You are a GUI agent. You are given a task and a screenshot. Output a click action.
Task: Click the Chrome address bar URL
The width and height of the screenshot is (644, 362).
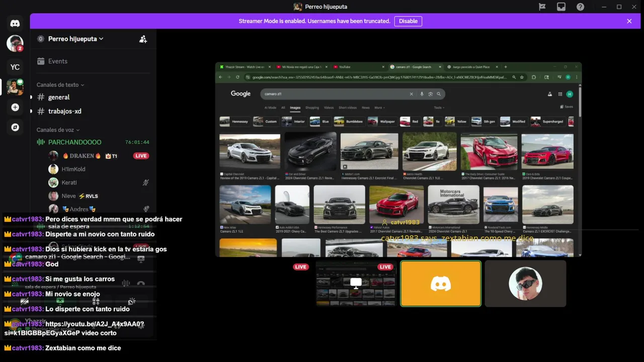[x=380, y=77]
